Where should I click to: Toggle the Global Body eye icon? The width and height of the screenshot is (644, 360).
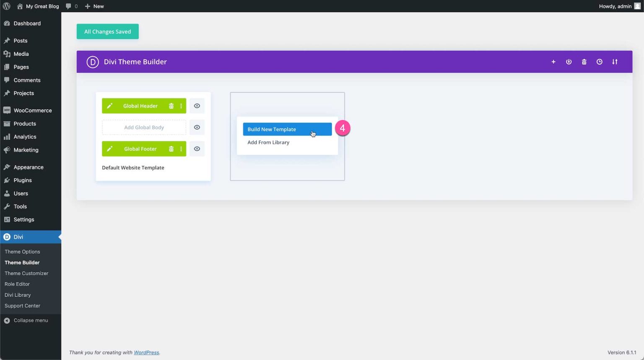pos(197,127)
